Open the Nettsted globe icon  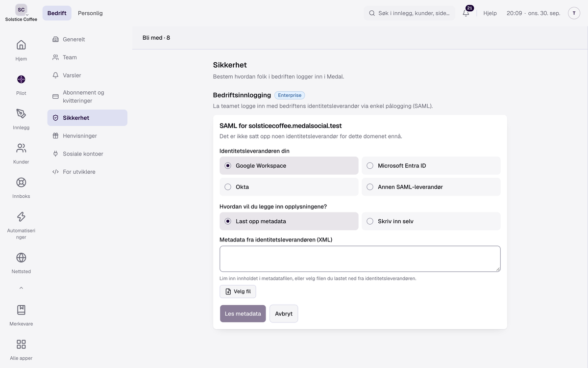(21, 258)
